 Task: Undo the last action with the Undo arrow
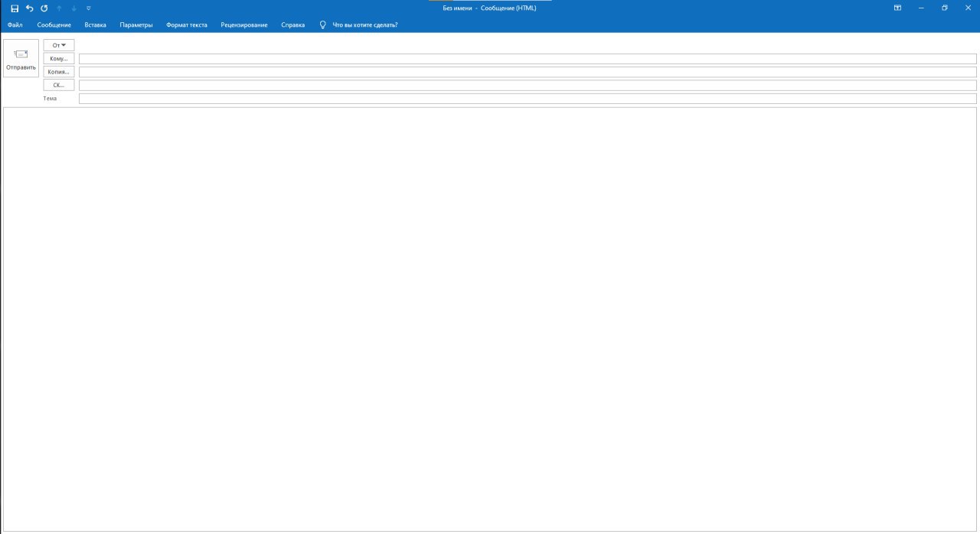[29, 8]
